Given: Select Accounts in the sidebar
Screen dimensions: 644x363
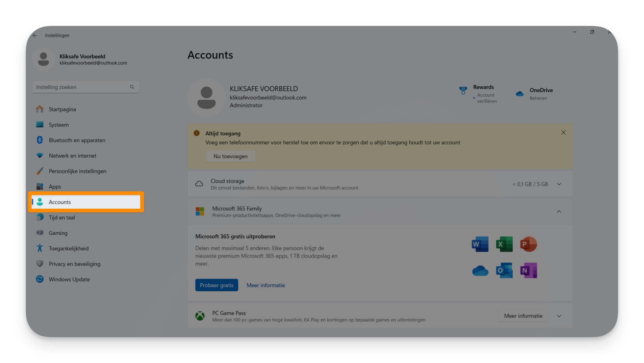Looking at the screenshot, I should (x=86, y=202).
